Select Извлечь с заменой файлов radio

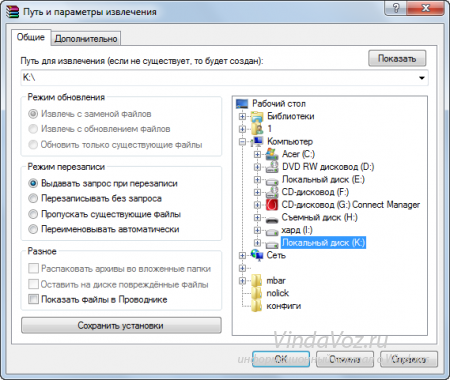coord(33,114)
